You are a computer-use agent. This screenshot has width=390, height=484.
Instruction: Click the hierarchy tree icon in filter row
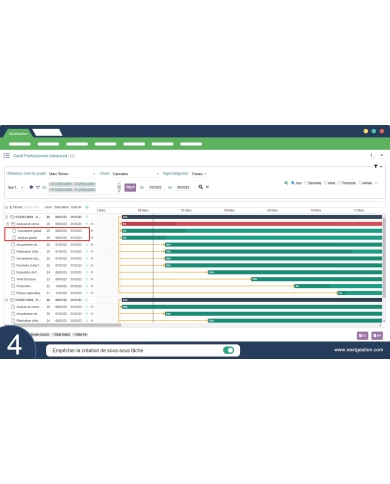[x=38, y=187]
